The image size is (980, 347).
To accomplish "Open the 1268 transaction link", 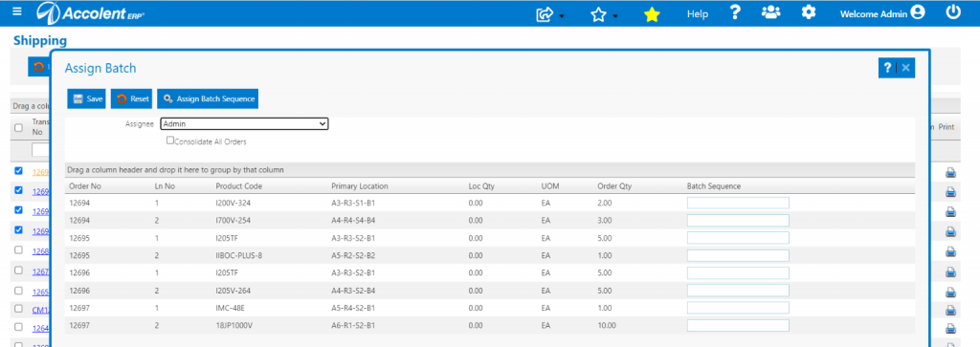I will coord(40,251).
